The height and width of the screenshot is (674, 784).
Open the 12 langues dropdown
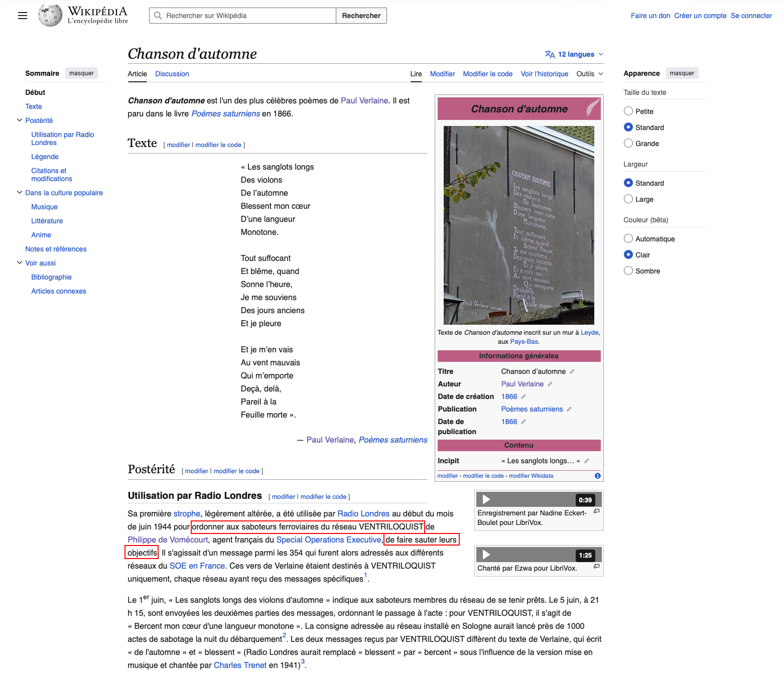coord(574,54)
